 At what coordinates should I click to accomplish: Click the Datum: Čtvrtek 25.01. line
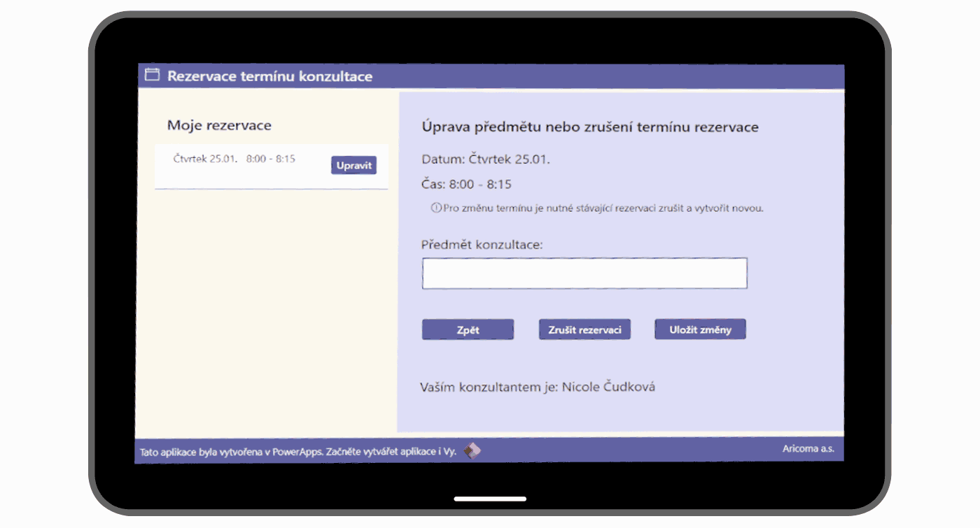(486, 159)
